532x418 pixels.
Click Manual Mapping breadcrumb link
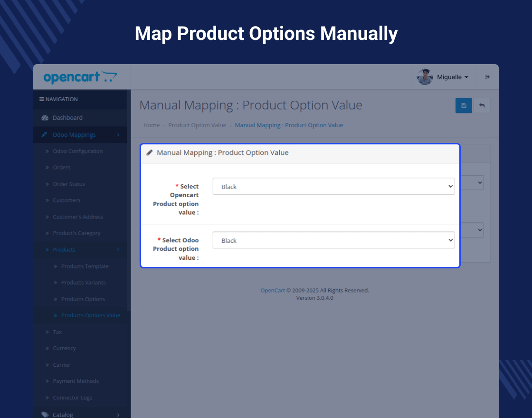289,125
